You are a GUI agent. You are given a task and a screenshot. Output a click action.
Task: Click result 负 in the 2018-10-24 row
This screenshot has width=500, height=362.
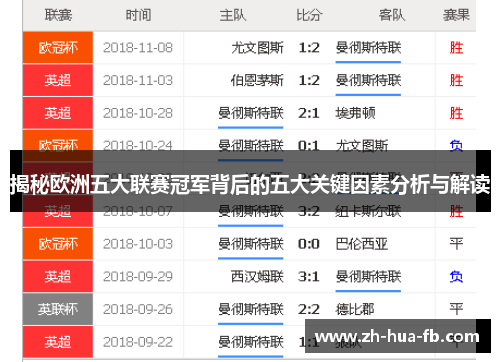tap(456, 145)
